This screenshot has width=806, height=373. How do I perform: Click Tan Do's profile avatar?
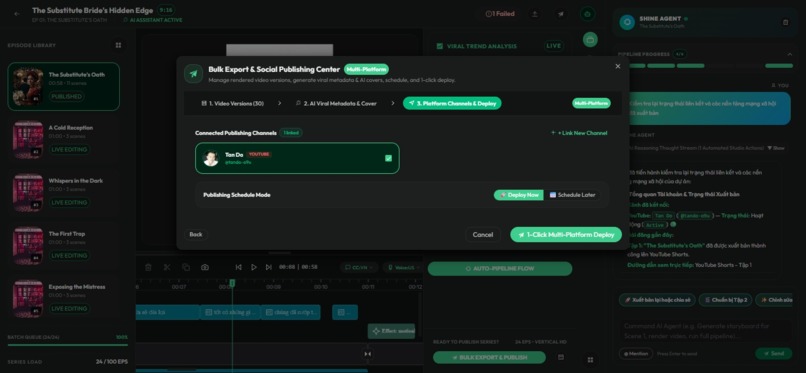(x=211, y=158)
